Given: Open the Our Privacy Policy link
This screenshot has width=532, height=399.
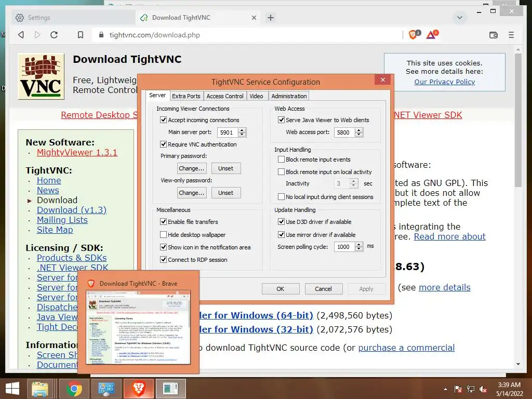Looking at the screenshot, I should [x=445, y=82].
